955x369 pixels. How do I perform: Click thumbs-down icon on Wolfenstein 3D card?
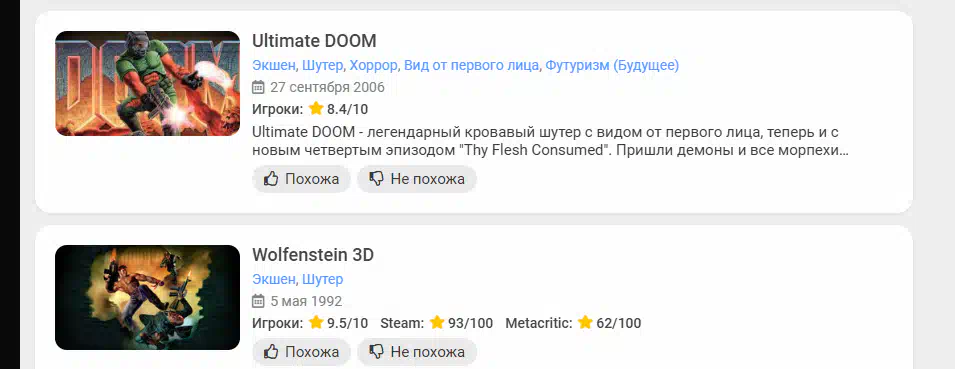coord(376,352)
